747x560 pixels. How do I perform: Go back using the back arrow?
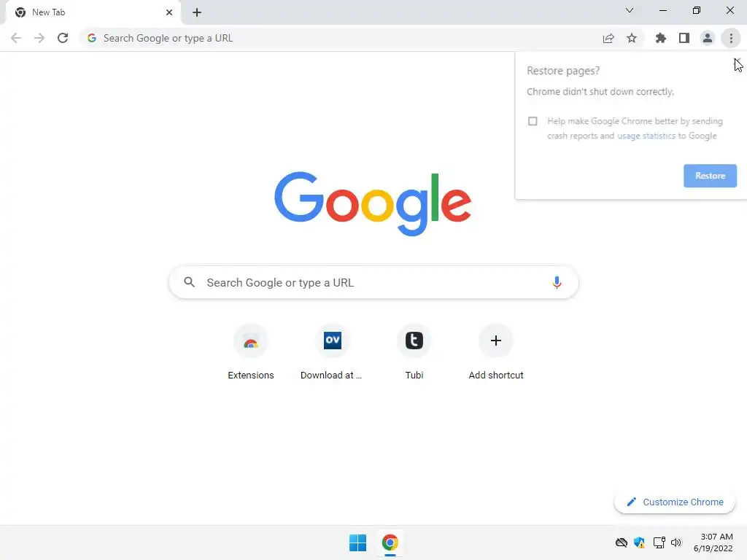pyautogui.click(x=16, y=38)
